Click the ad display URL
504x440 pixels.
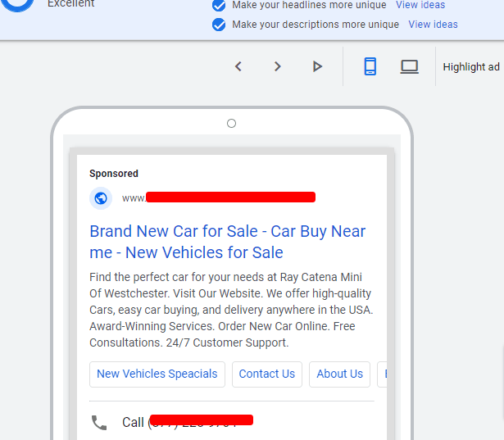coord(218,197)
